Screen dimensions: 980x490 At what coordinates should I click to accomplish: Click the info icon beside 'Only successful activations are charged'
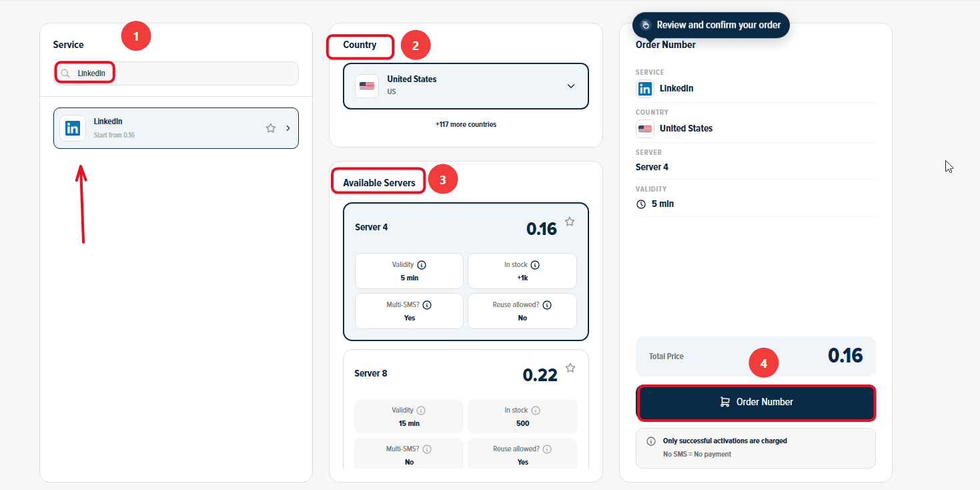[651, 441]
